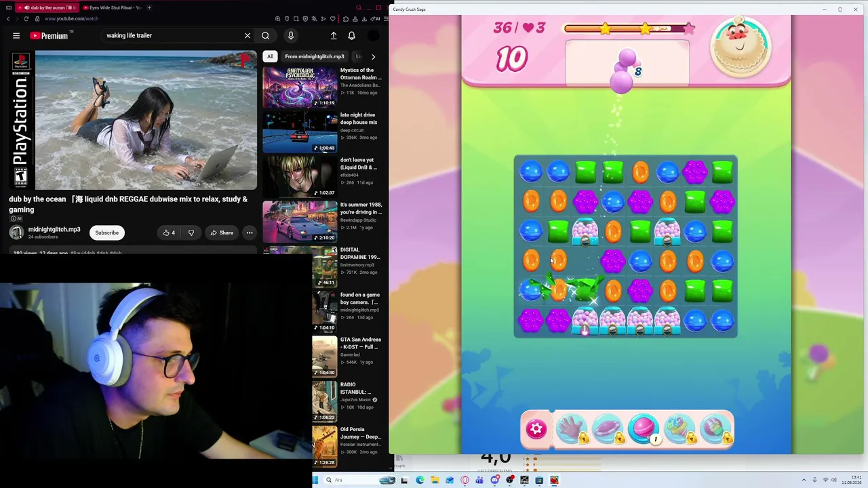Select the All filter chip
The height and width of the screenshot is (488, 868).
[x=270, y=57]
